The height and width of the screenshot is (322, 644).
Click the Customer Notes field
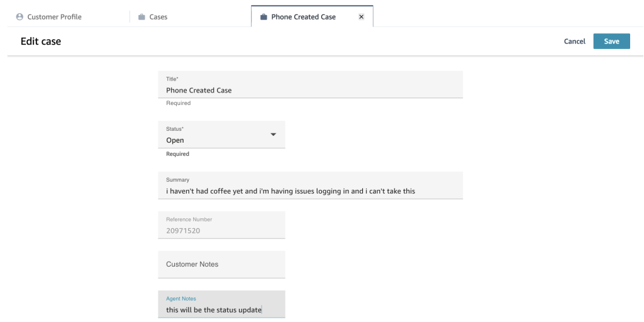point(221,264)
